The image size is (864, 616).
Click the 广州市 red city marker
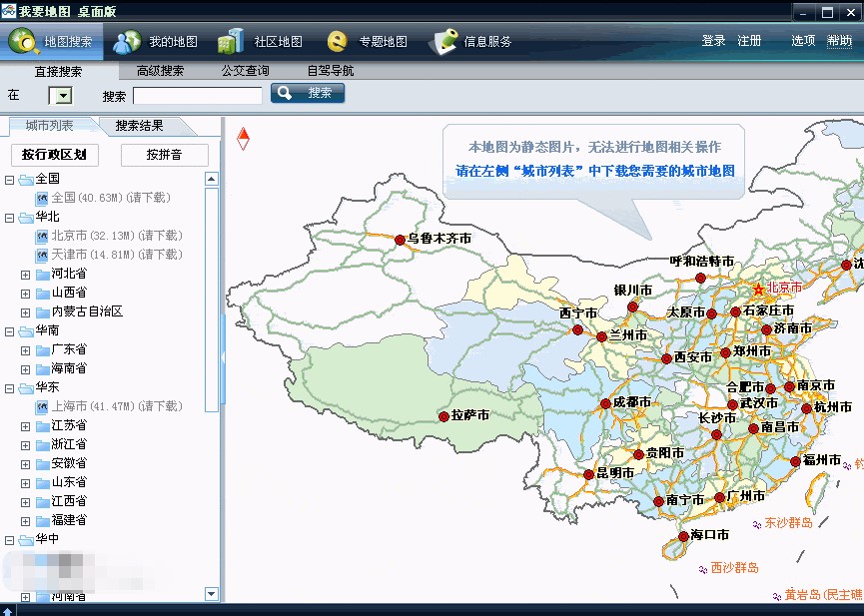719,497
